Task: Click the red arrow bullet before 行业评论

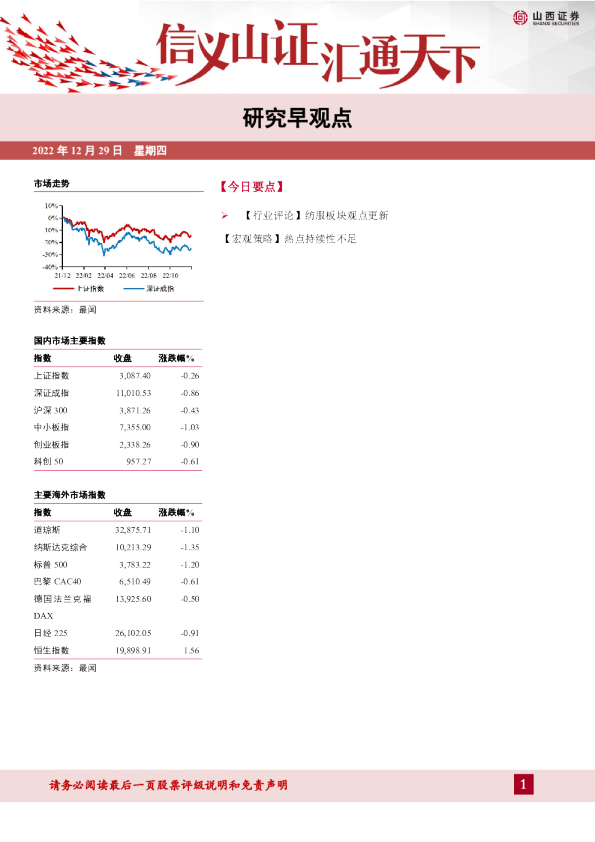Action: (x=224, y=215)
